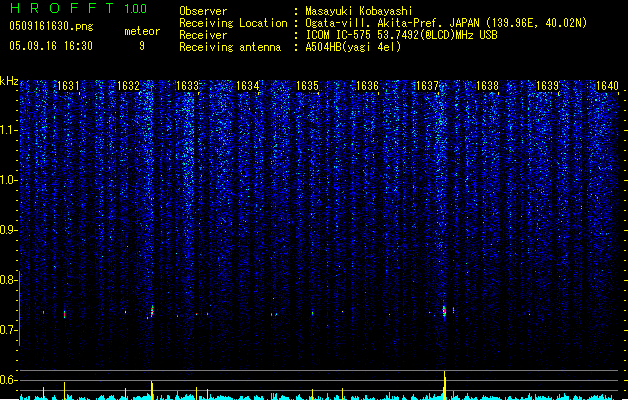Screen dimensions: 629x400
Task: Click the 0.9 kHz axis label
Action: [x=8, y=230]
